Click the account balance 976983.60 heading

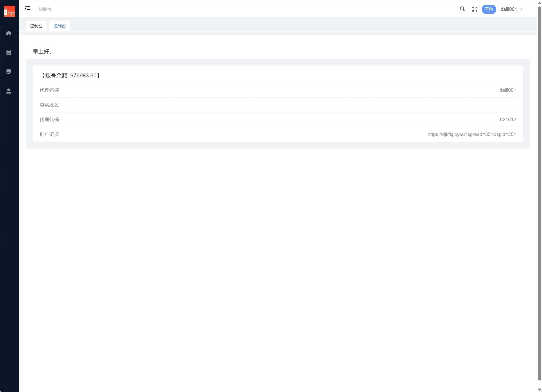coord(70,76)
